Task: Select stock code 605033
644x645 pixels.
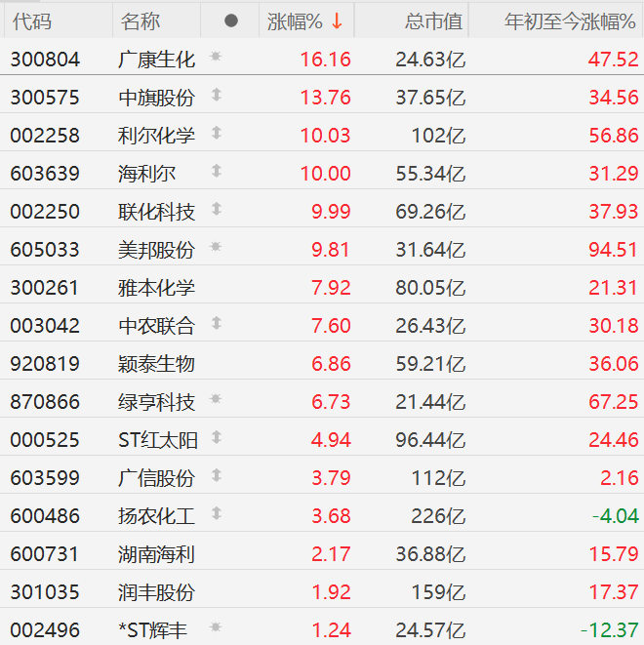Action: point(45,250)
